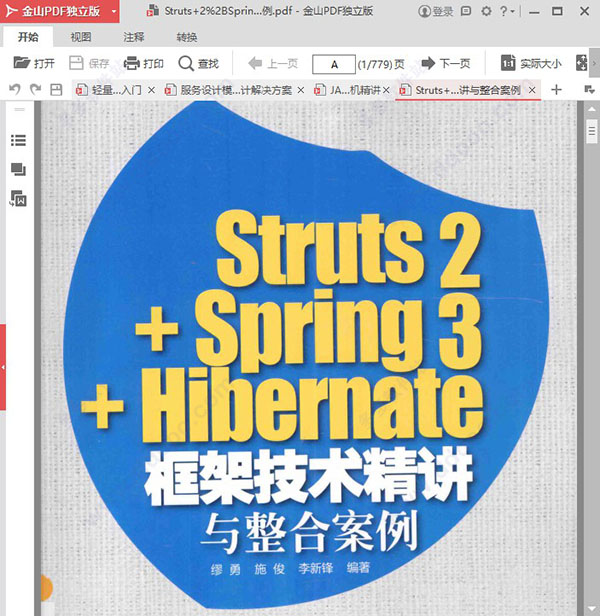Image resolution: width=600 pixels, height=616 pixels.
Task: Click the scroll up arrow
Action: tap(592, 110)
